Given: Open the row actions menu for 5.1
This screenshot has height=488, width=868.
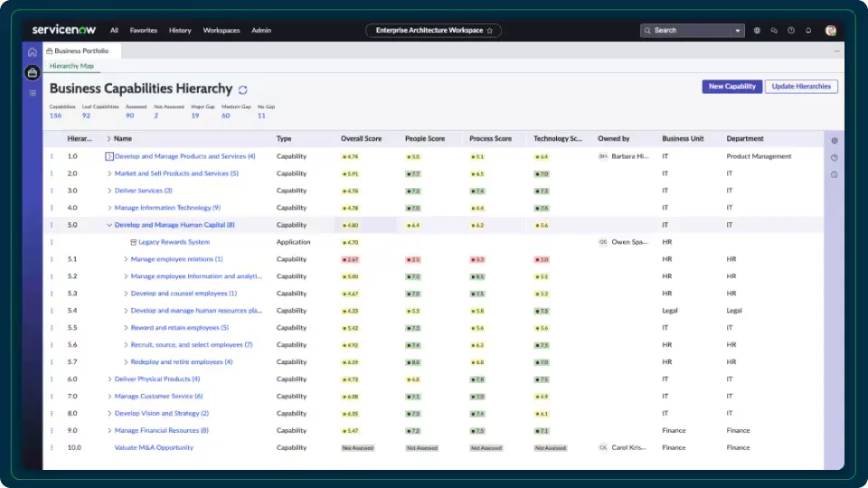Looking at the screenshot, I should pos(52,259).
